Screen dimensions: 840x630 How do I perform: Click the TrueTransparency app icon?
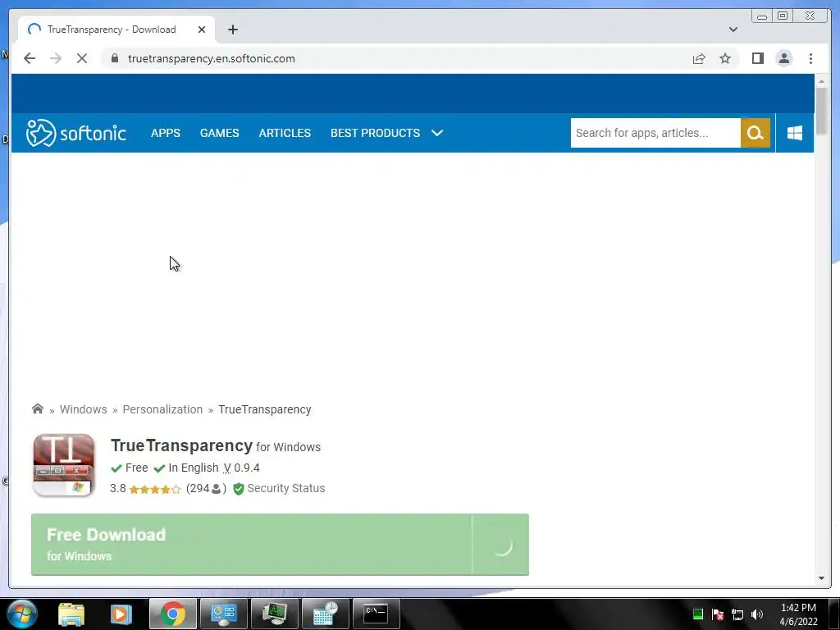(64, 465)
